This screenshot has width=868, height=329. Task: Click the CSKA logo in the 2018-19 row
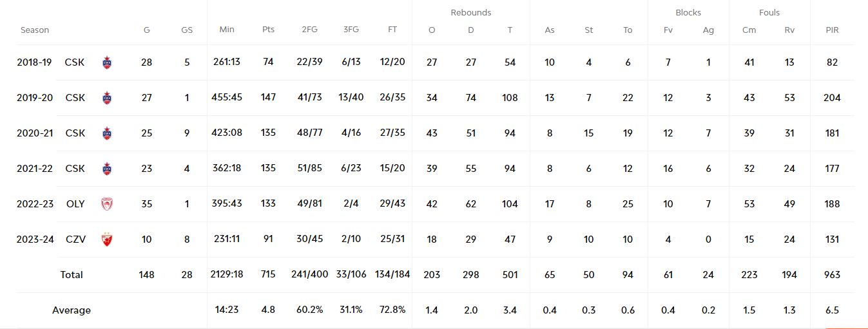[107, 62]
